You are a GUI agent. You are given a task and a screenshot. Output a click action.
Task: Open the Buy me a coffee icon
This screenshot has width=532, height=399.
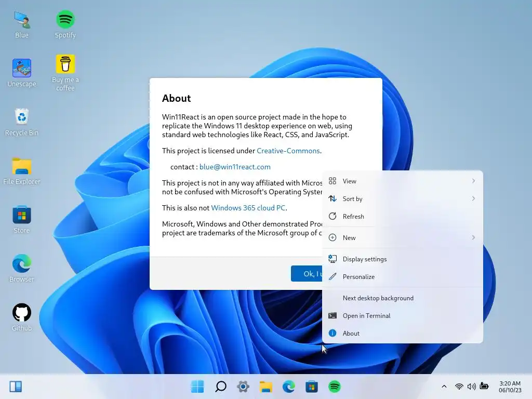(65, 73)
